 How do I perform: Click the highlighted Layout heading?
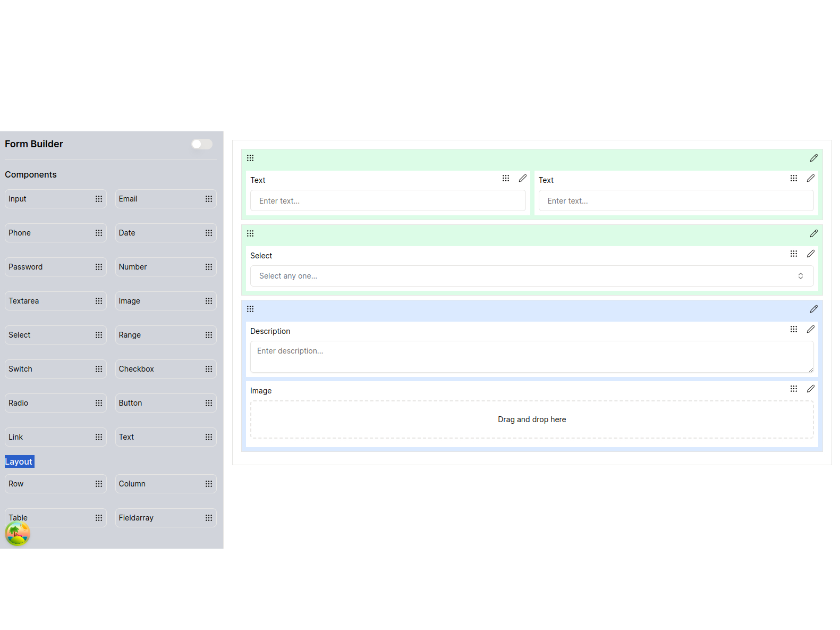point(19,461)
